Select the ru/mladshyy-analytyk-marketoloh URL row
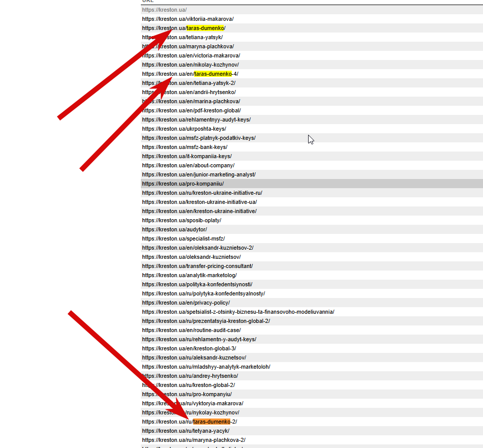The height and width of the screenshot is (448, 483). click(x=312, y=367)
